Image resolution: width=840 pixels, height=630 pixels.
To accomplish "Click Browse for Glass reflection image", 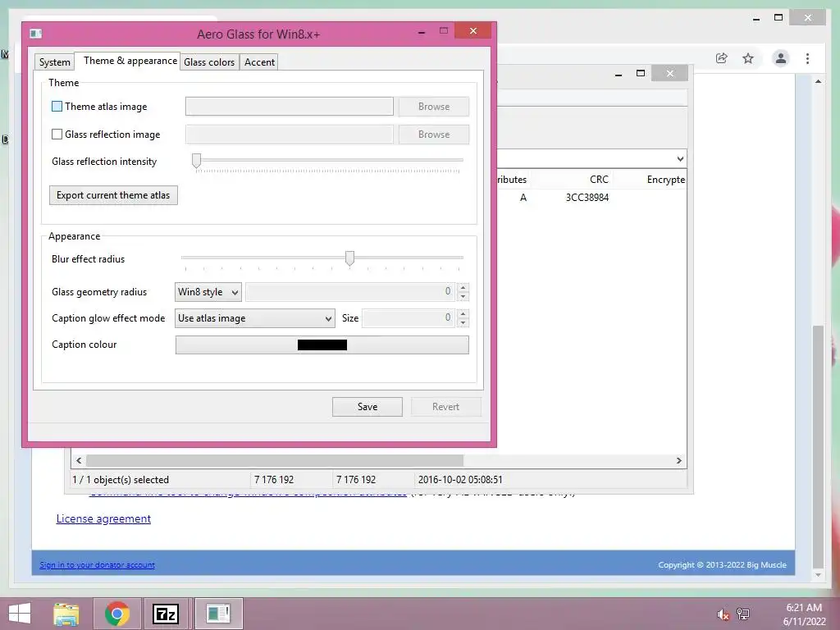I will tap(434, 134).
